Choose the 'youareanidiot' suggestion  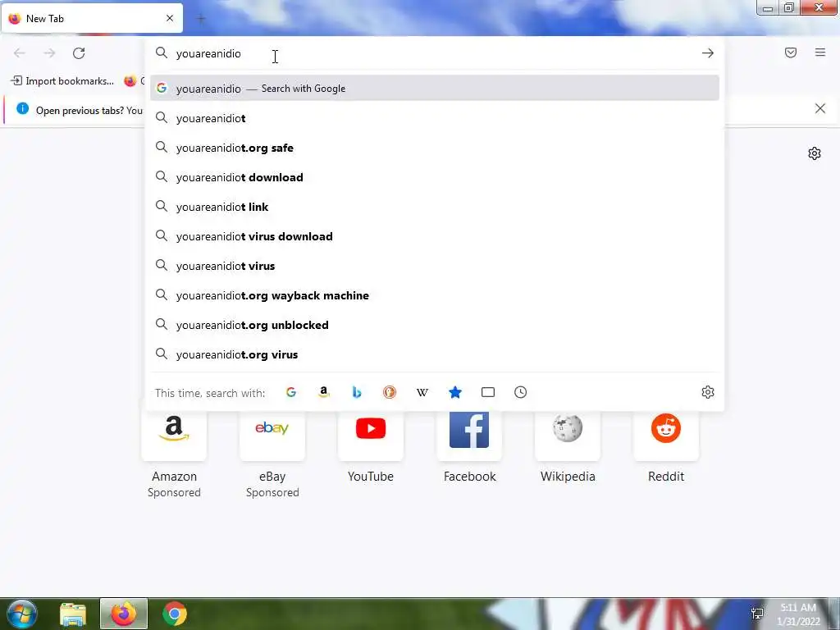click(x=435, y=118)
